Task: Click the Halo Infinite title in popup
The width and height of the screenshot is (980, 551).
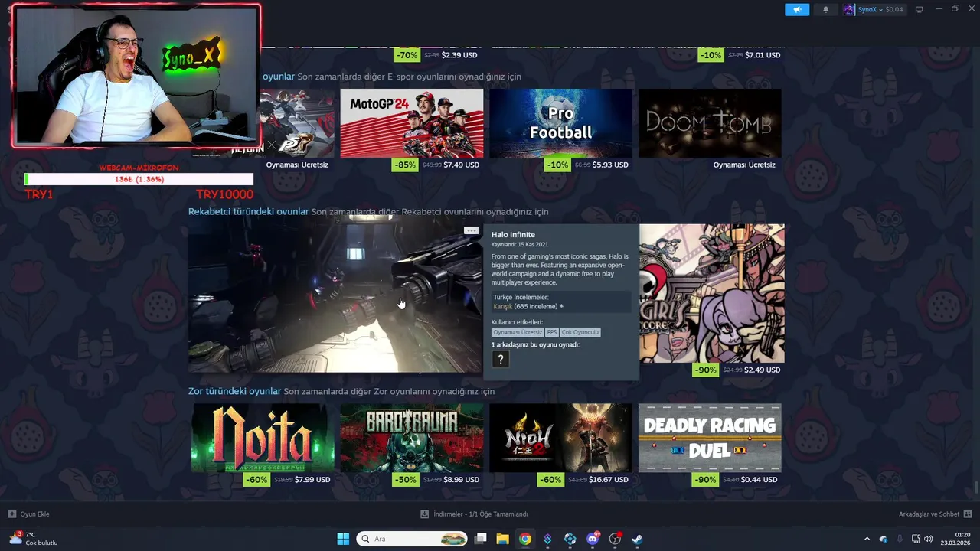Action: [x=513, y=234]
